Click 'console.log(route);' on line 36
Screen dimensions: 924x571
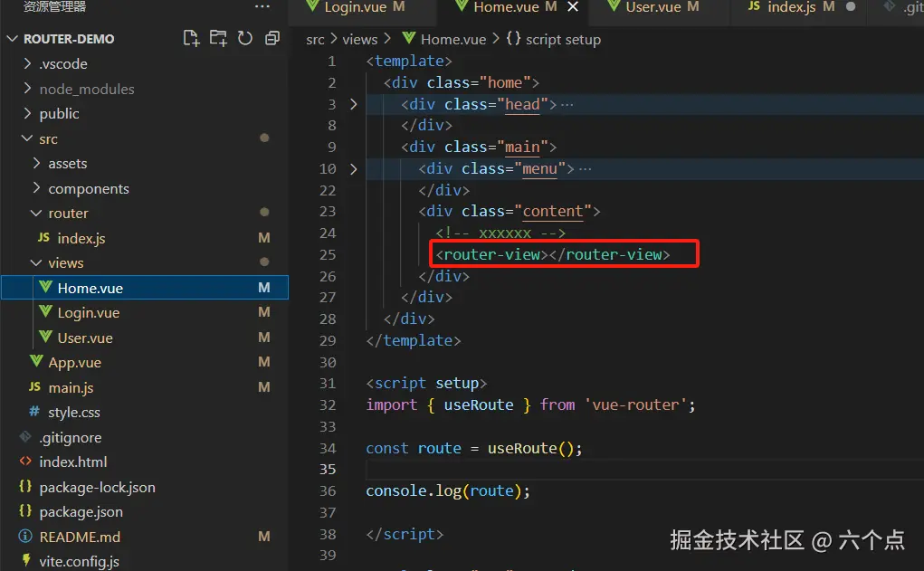448,490
